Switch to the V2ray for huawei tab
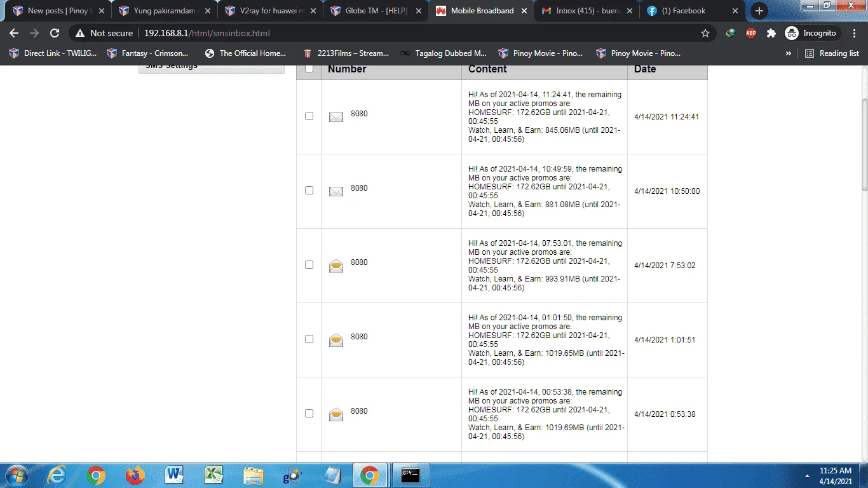This screenshot has width=868, height=488. 269,11
